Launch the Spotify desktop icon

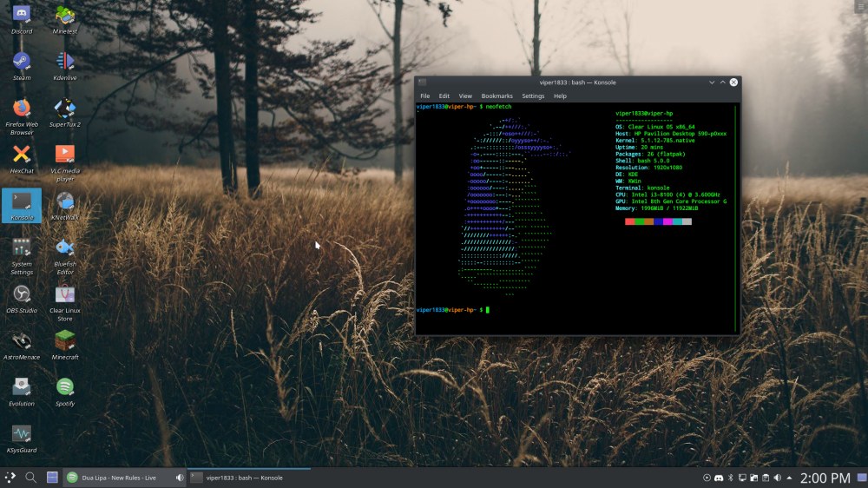click(x=65, y=392)
